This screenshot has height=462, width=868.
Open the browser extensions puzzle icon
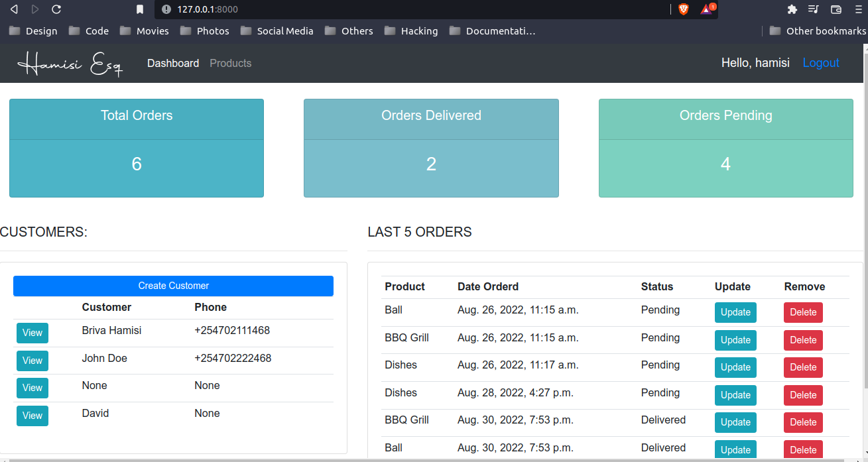pyautogui.click(x=792, y=9)
